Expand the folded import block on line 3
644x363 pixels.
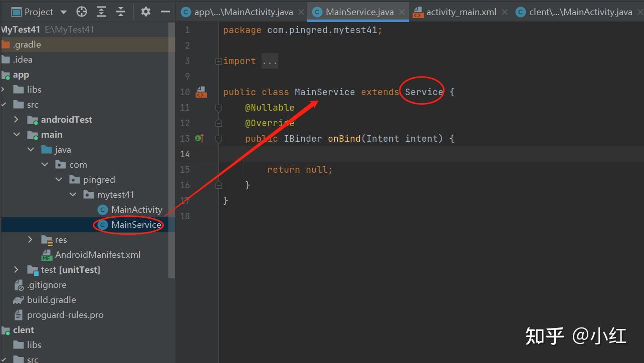tap(219, 61)
